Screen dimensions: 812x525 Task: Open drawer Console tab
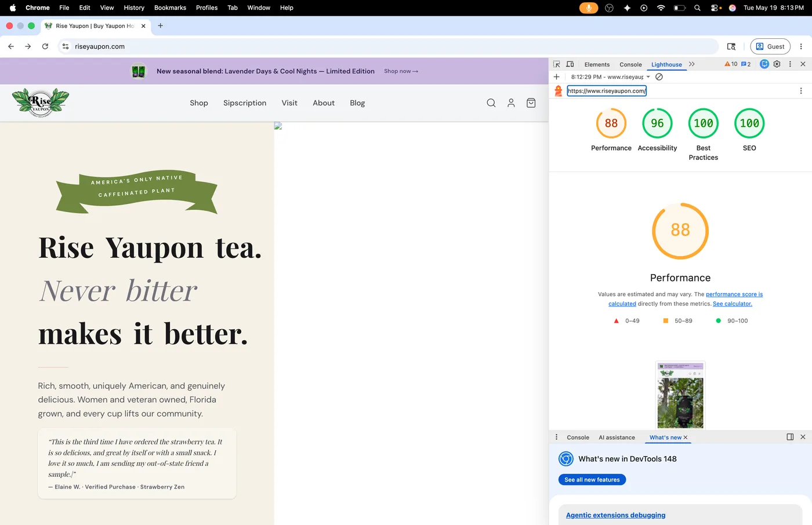[x=578, y=437]
